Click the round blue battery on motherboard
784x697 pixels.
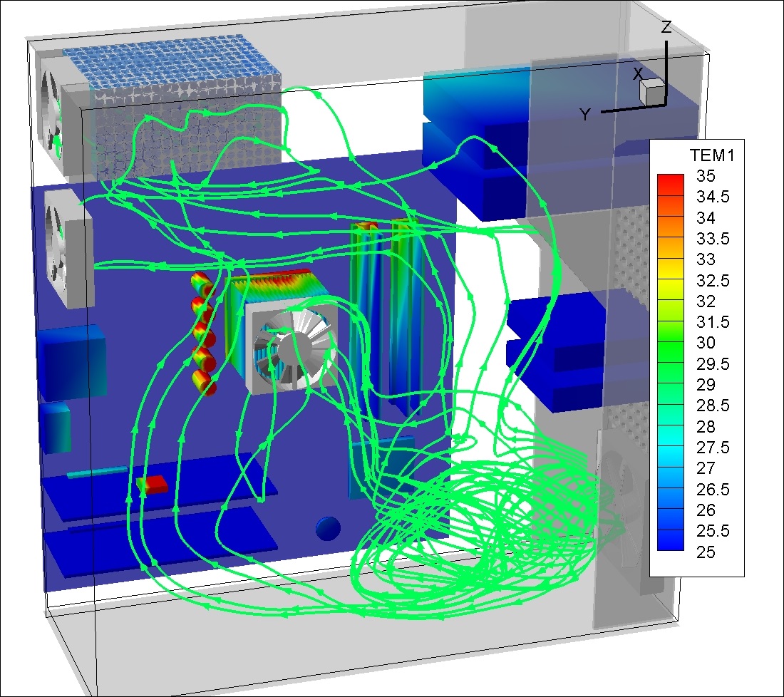(328, 527)
